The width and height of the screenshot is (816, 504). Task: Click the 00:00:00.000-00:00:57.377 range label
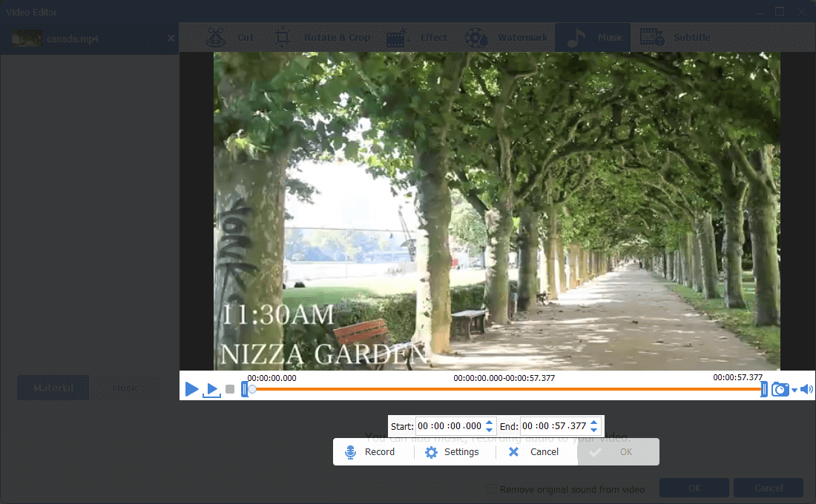[x=504, y=378]
